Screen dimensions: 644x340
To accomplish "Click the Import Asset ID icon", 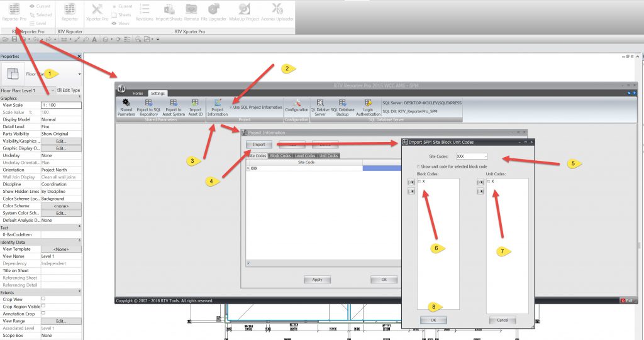I will [196, 103].
